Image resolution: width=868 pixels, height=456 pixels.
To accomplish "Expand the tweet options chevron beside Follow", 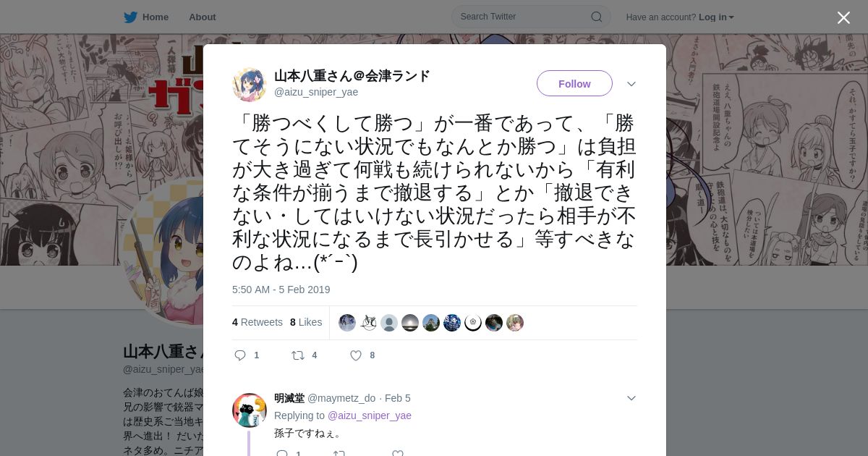I will coord(631,84).
